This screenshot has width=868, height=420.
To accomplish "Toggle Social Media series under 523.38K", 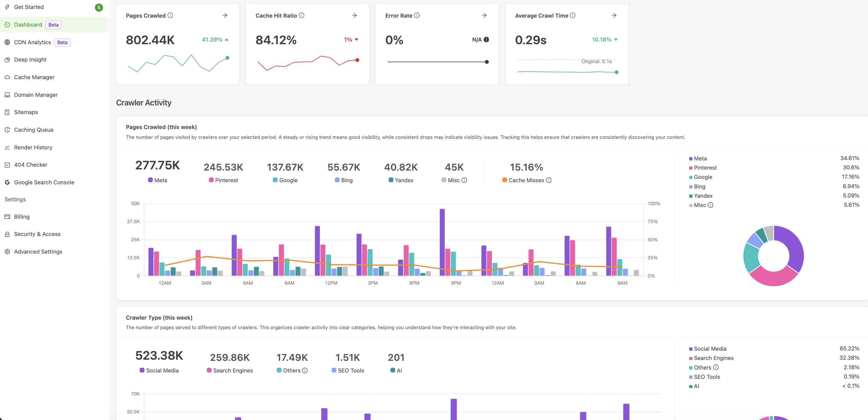I will click(x=159, y=370).
